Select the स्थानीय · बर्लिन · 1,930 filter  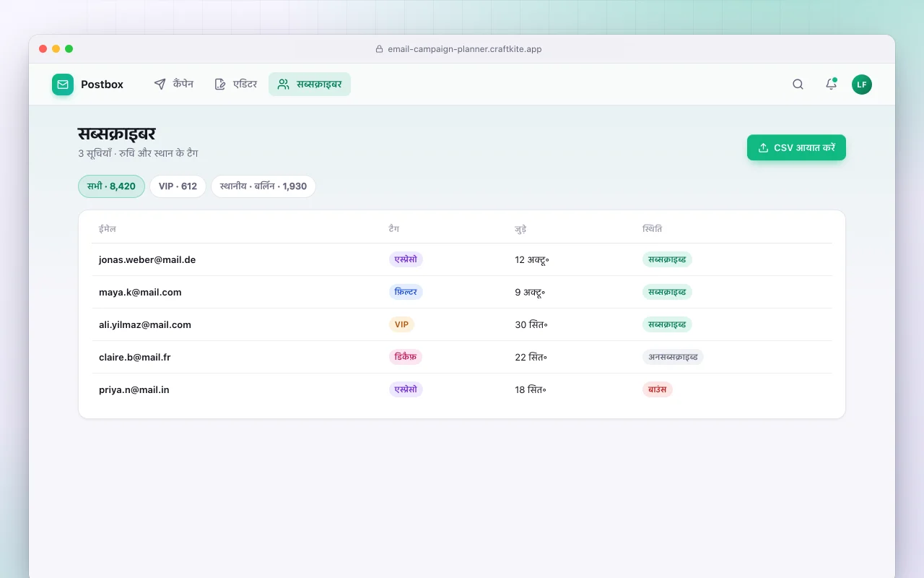click(x=263, y=186)
